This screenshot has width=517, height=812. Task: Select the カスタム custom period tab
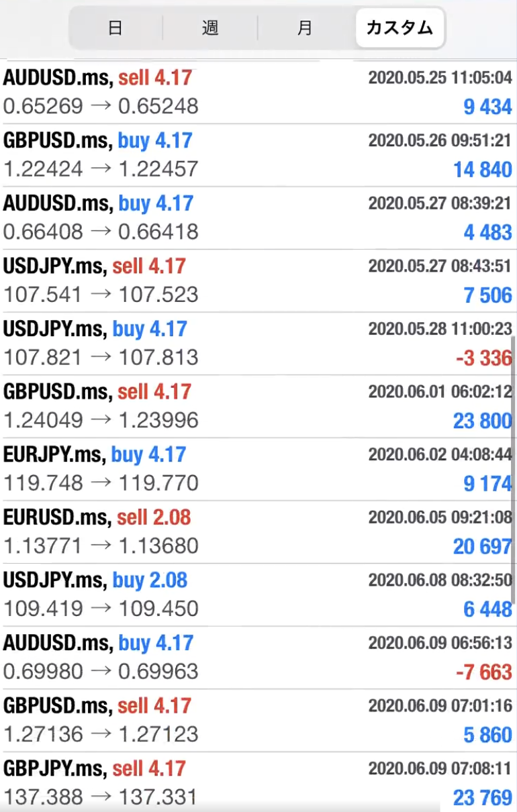[x=399, y=28]
